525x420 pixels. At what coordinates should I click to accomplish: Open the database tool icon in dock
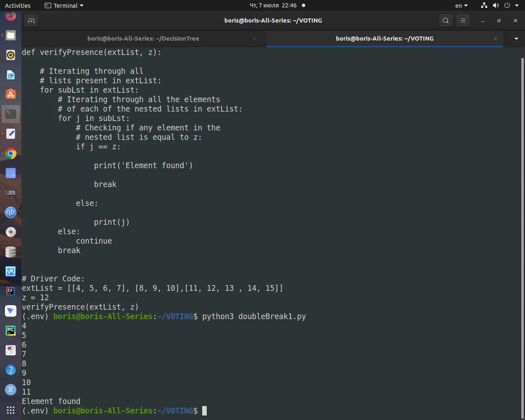(11, 252)
